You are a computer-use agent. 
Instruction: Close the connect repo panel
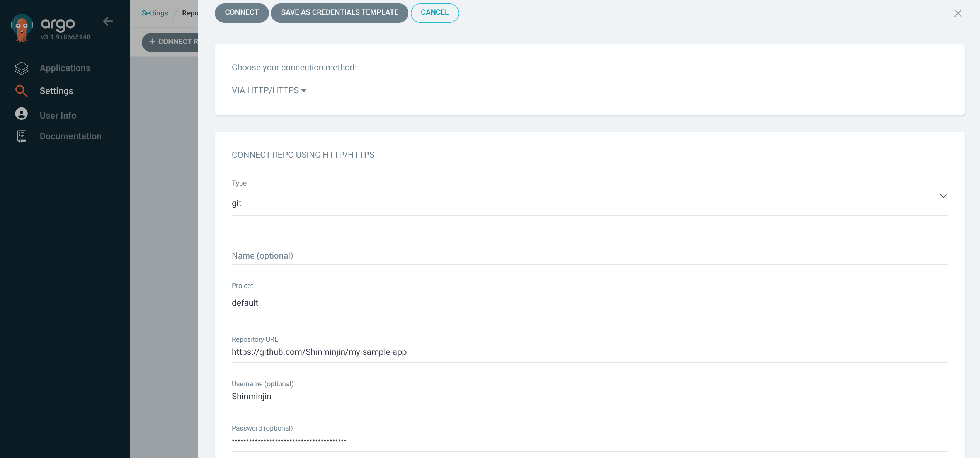(x=958, y=14)
